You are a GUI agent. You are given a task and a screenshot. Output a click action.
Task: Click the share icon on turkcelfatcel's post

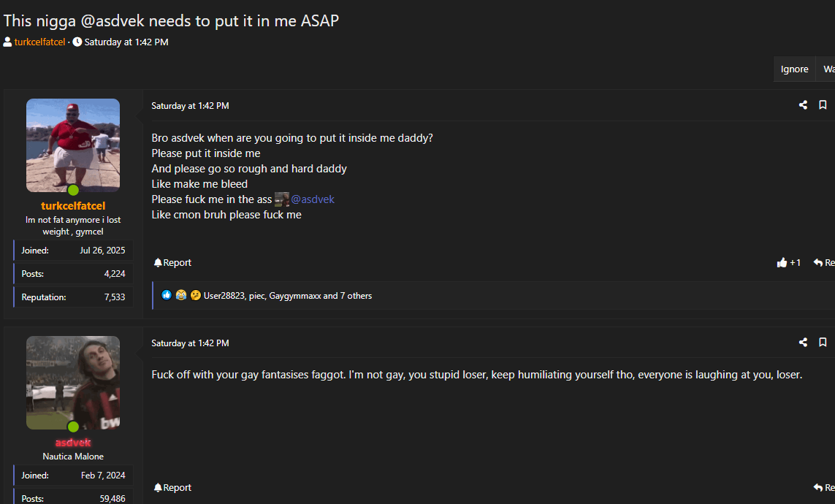803,105
